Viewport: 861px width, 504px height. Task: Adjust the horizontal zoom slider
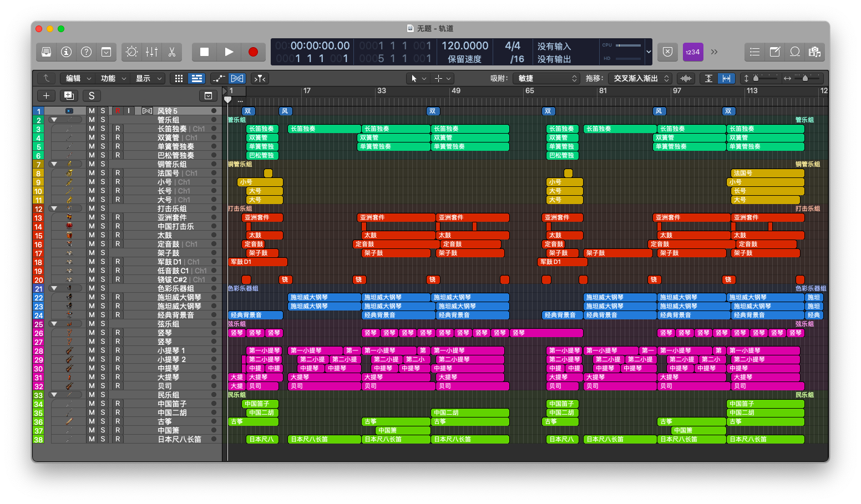tap(804, 78)
